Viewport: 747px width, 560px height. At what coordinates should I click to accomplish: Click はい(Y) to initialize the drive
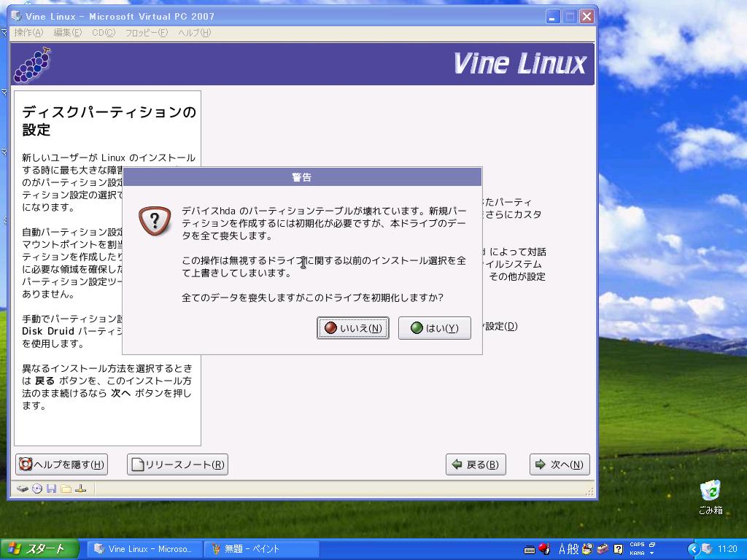pyautogui.click(x=435, y=328)
